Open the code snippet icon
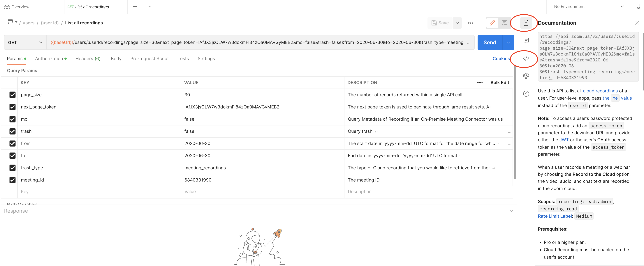Image resolution: width=644 pixels, height=266 pixels. [x=526, y=58]
